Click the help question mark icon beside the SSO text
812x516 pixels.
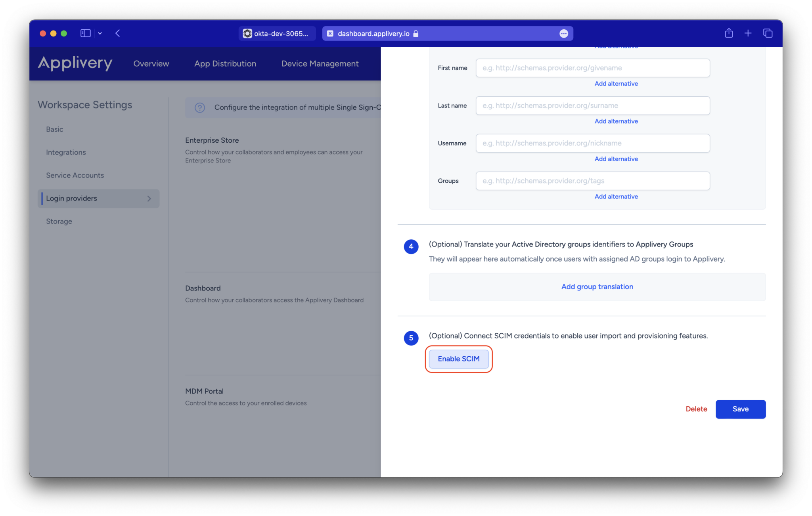pos(199,107)
